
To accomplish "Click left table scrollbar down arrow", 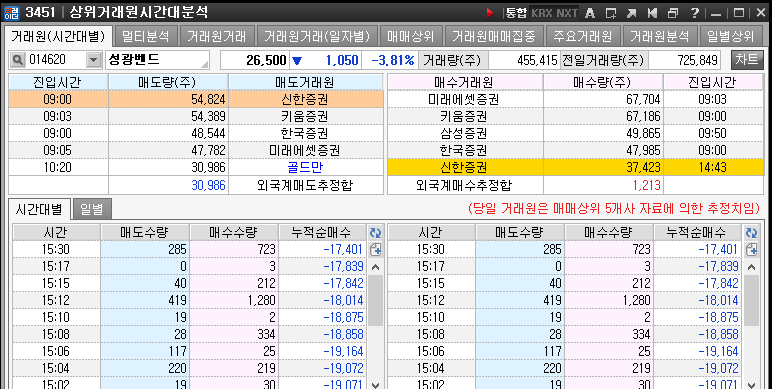I will point(376,385).
